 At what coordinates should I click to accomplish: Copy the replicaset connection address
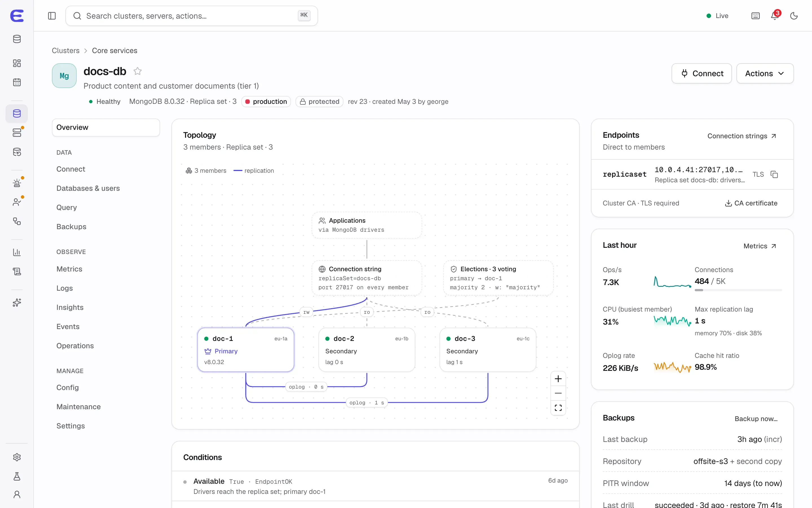click(774, 174)
